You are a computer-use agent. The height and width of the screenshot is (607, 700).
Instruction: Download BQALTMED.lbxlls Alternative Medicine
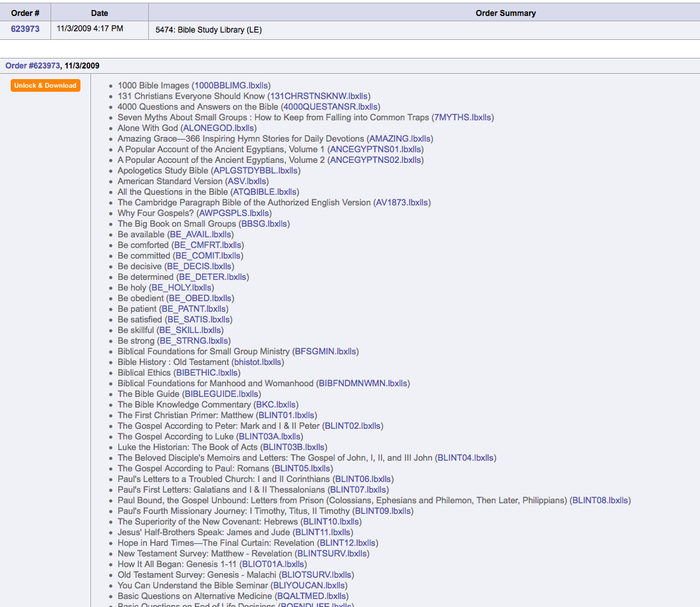click(x=312, y=596)
